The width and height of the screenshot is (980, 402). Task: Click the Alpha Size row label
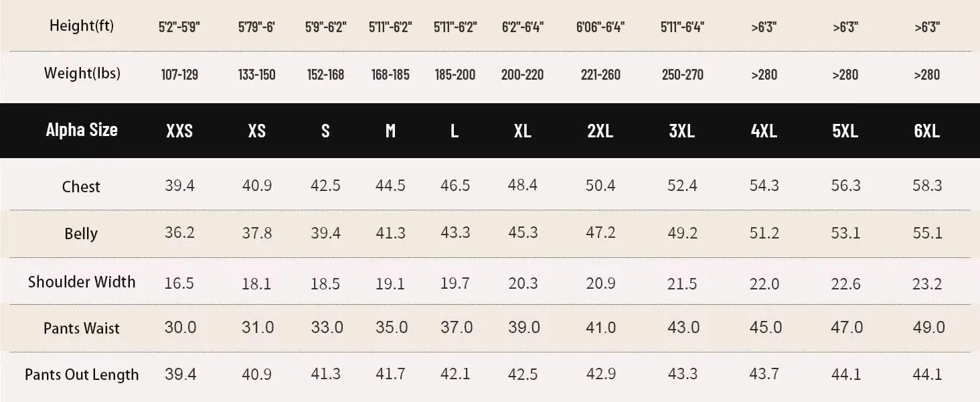82,130
